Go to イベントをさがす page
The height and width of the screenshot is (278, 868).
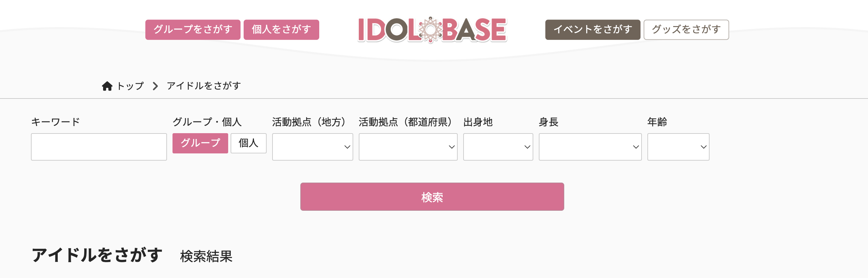pos(592,30)
